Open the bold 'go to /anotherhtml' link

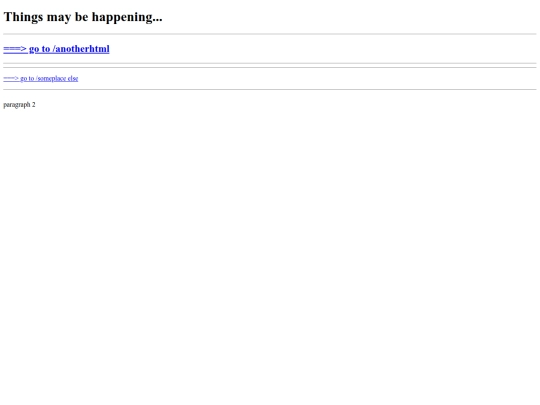69,49
